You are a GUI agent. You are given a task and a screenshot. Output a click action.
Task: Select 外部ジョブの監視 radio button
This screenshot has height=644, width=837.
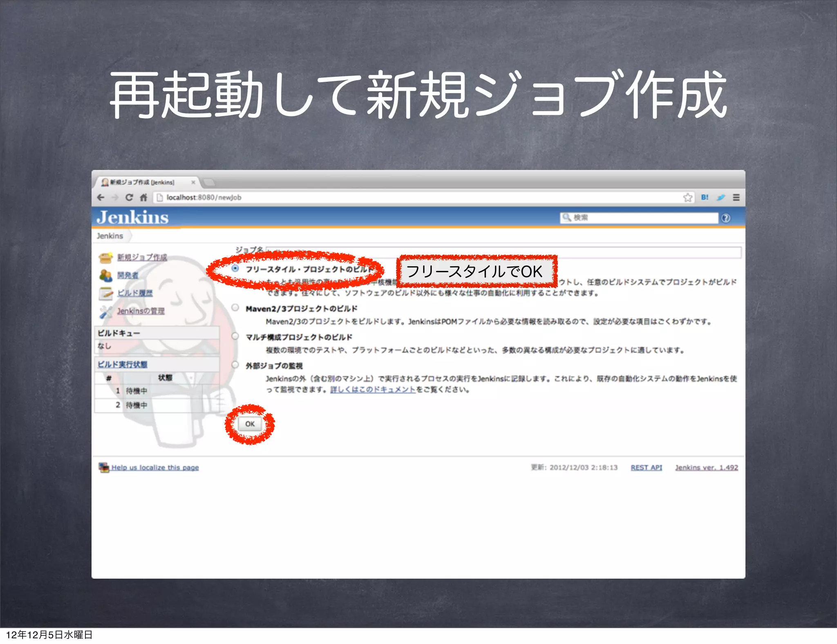[235, 365]
